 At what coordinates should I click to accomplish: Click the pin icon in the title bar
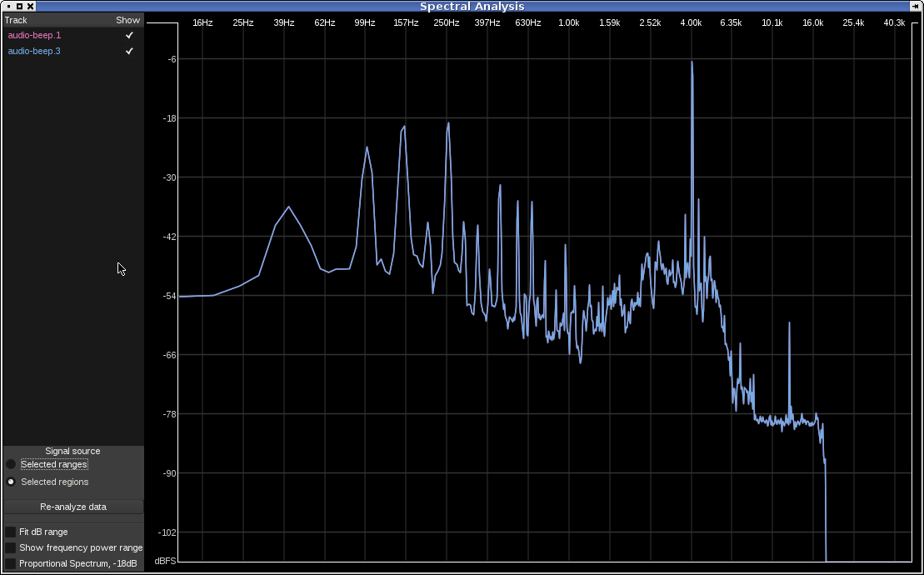pos(914,6)
